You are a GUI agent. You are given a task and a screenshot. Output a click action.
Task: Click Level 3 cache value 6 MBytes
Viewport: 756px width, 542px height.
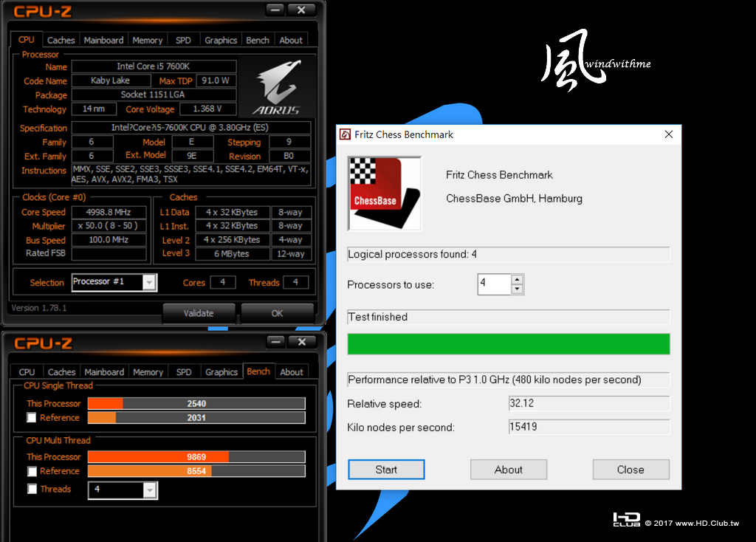232,253
